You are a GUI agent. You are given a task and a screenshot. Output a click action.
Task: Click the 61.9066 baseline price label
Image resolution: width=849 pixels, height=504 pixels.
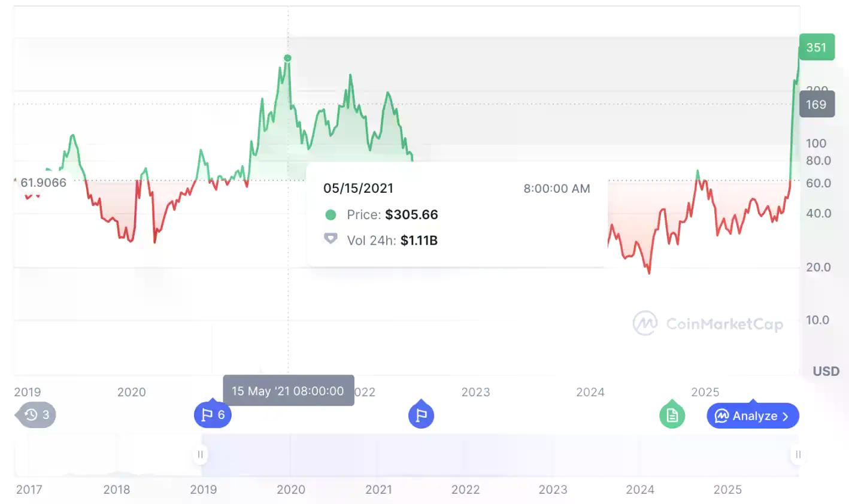point(43,183)
